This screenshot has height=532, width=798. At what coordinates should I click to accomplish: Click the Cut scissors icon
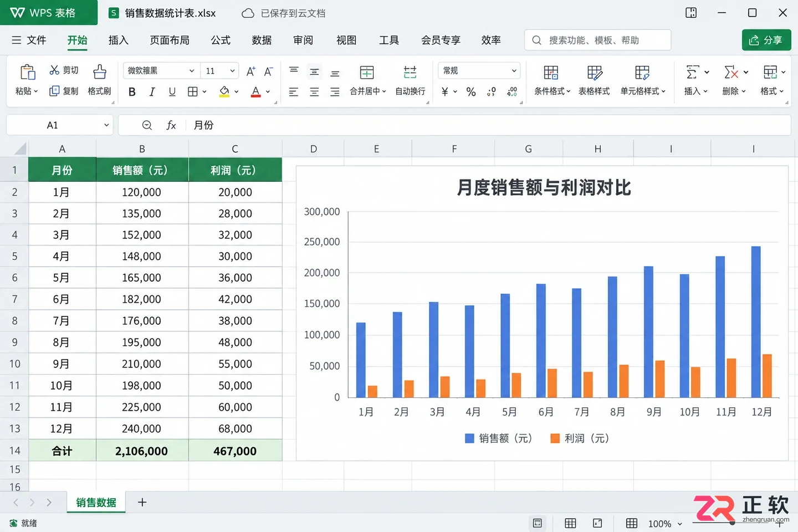click(54, 70)
